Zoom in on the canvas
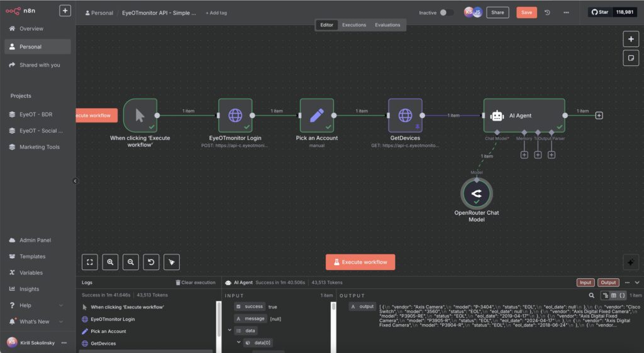 coord(110,262)
